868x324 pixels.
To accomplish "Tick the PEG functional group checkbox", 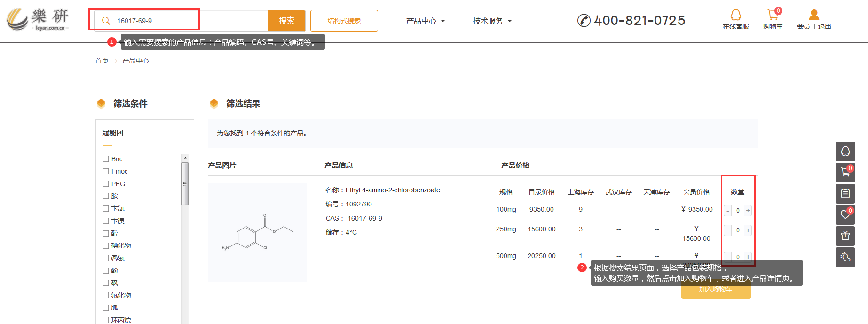I will tap(106, 184).
